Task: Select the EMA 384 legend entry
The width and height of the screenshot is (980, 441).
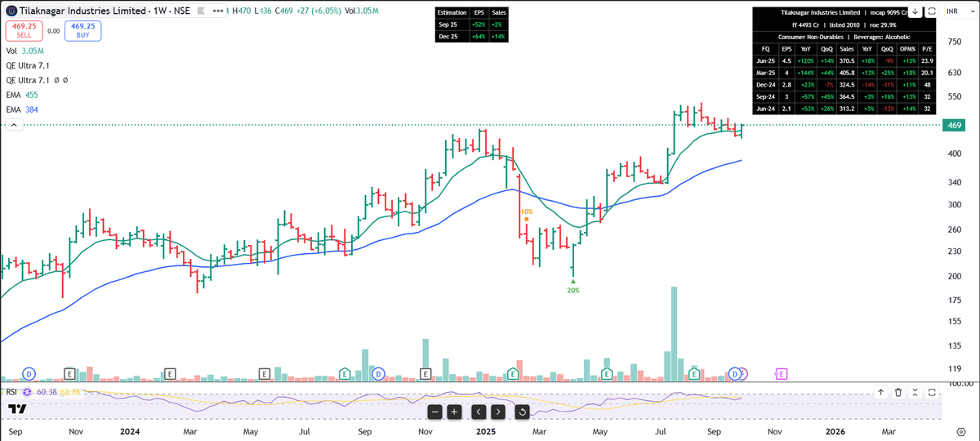Action: (x=22, y=109)
